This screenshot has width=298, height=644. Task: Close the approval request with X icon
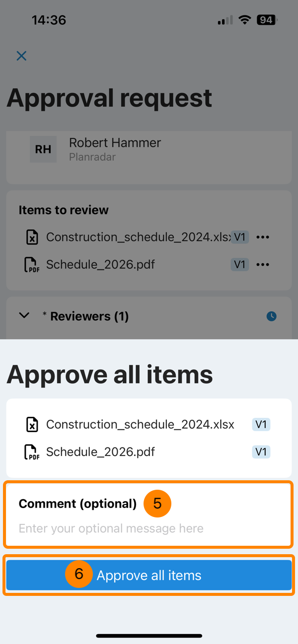point(21,56)
